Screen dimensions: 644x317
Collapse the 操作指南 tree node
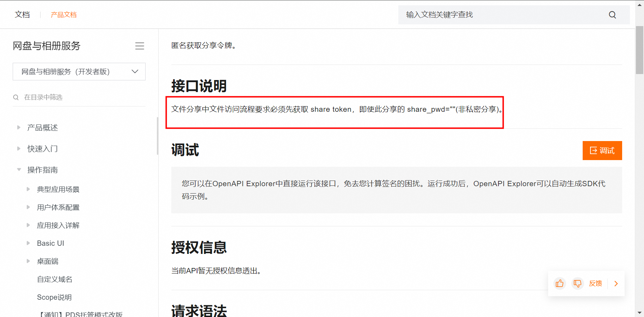click(x=19, y=170)
